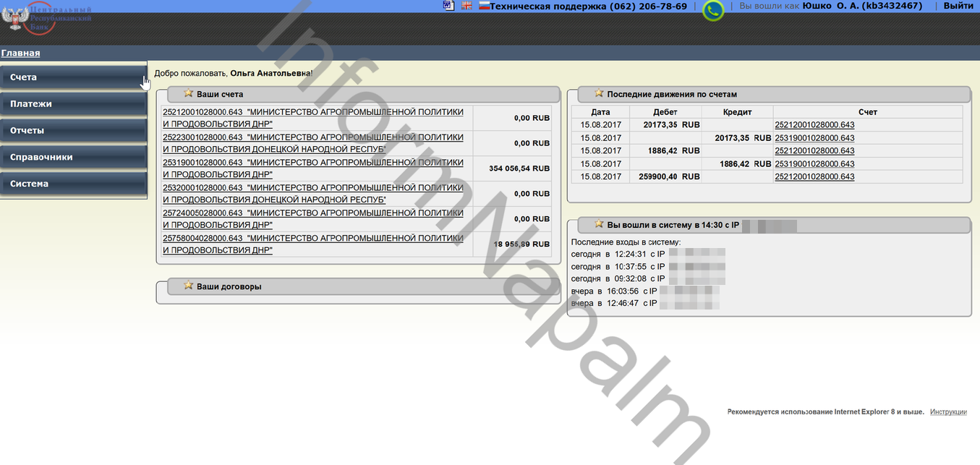980x465 pixels.
Task: Open the "Система" sidebar menu
Action: click(72, 184)
